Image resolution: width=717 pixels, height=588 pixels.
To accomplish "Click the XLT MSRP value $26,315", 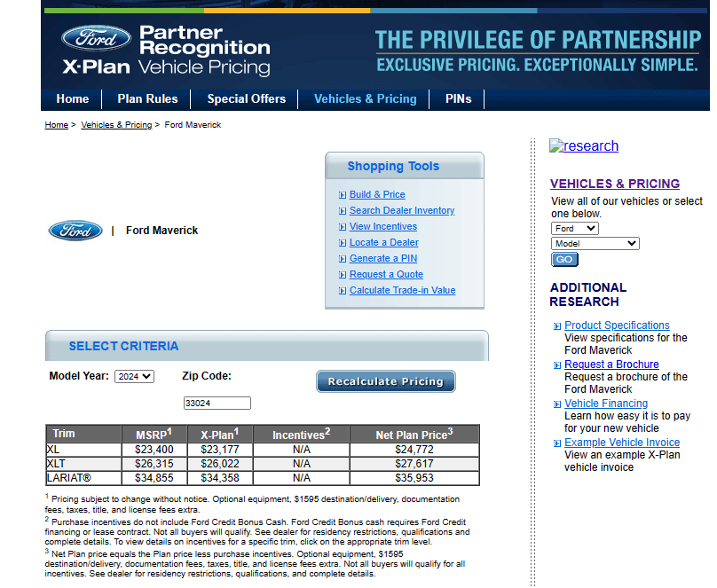I will click(x=154, y=464).
